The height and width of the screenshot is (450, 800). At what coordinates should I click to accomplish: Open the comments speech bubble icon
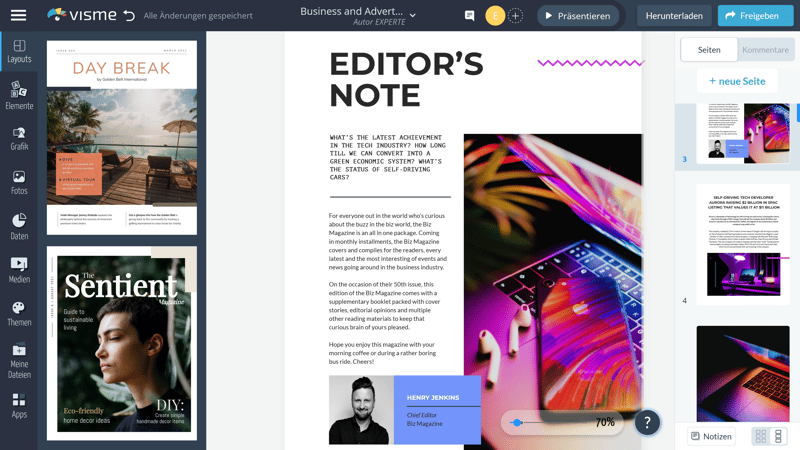(469, 16)
